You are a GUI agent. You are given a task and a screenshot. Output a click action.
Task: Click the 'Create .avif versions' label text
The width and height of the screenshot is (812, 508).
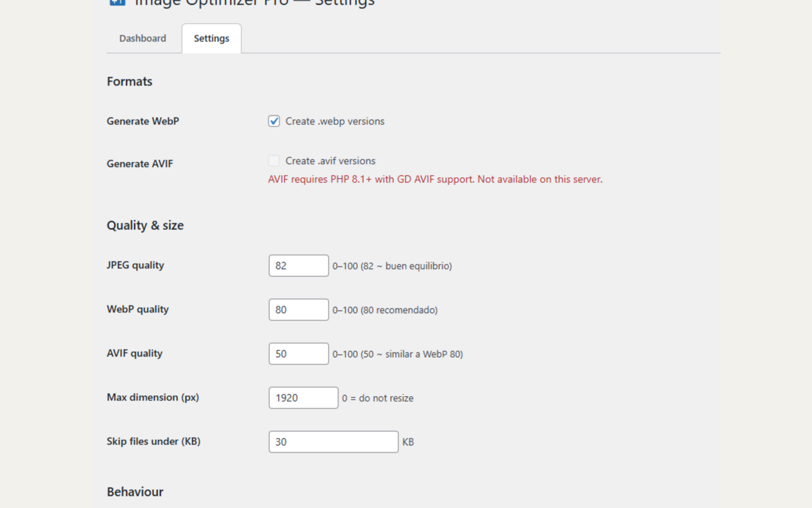pos(330,161)
